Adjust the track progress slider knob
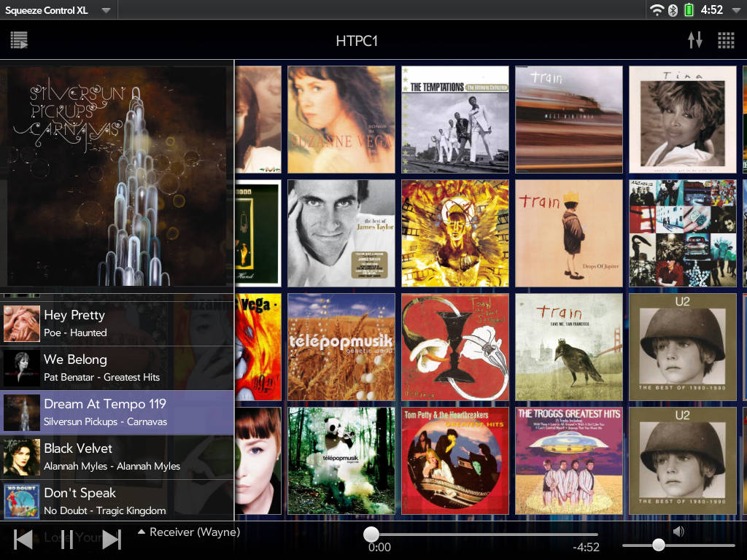 click(x=371, y=534)
